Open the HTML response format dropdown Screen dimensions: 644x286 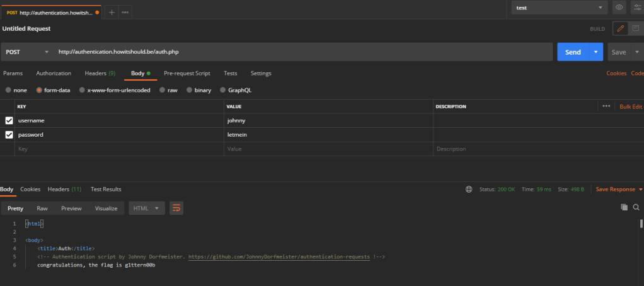tap(147, 208)
